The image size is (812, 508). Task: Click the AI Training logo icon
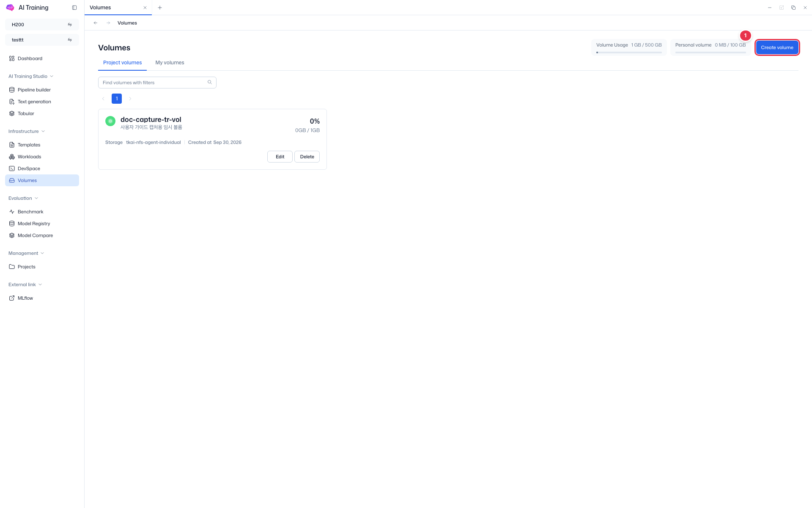(10, 8)
